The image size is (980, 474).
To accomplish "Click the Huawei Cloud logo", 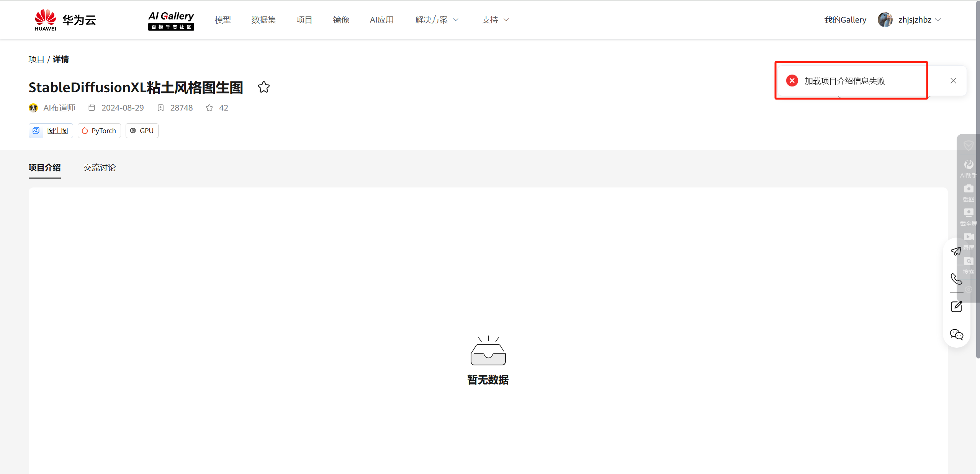I will pos(65,20).
